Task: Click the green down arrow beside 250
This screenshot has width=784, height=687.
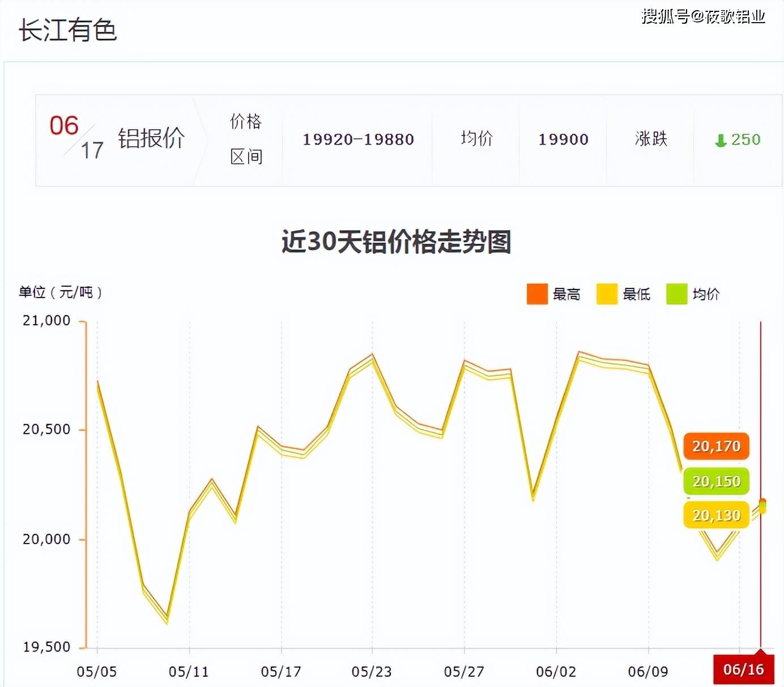Action: pyautogui.click(x=721, y=140)
